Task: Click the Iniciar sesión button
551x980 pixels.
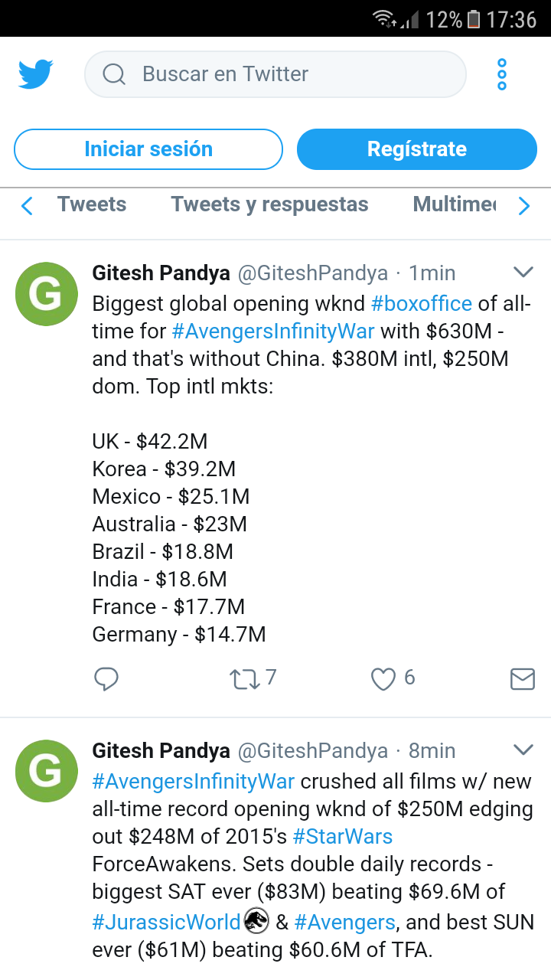Action: 148,149
